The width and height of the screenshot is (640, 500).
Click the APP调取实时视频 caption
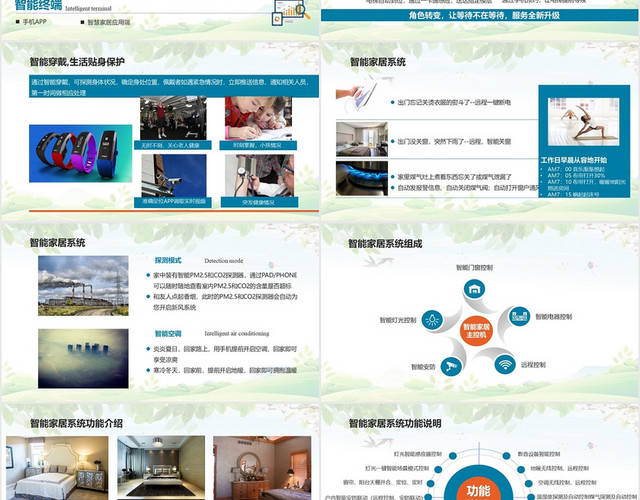tap(173, 202)
